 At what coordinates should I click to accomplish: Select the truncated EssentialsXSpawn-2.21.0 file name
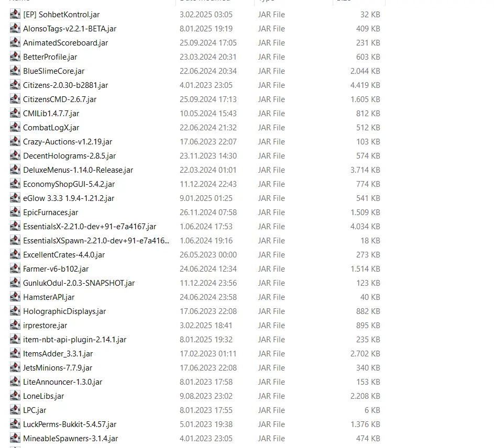pos(96,241)
